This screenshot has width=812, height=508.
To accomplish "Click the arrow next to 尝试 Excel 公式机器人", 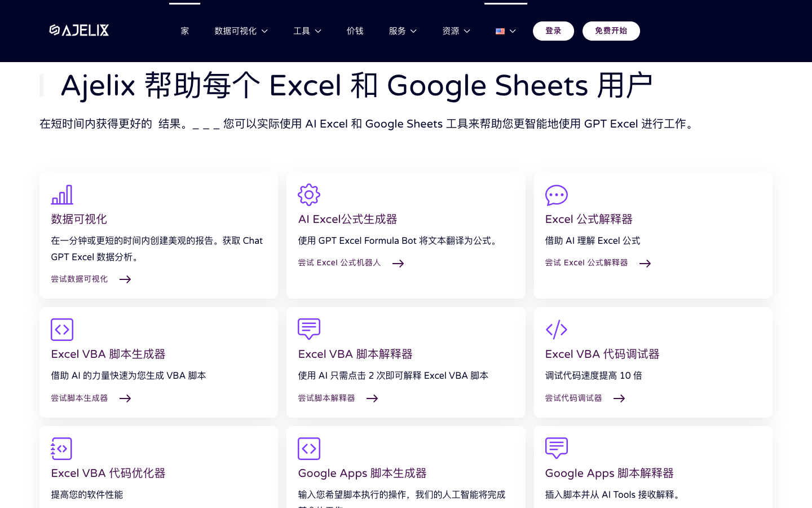I will [x=398, y=264].
